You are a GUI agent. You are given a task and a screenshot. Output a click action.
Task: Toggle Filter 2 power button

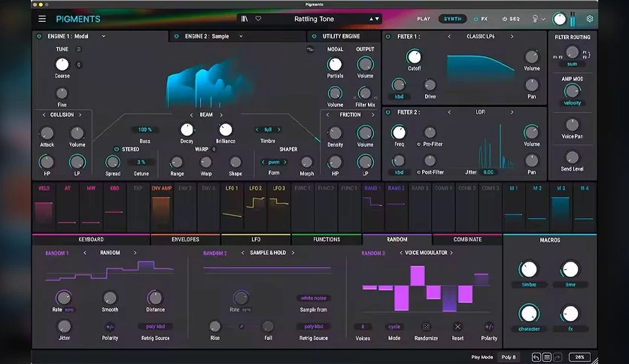[x=388, y=112]
